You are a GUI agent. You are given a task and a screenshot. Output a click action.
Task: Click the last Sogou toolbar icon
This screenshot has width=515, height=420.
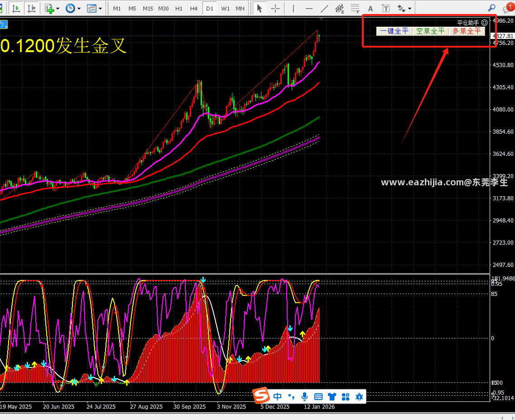pos(359,397)
